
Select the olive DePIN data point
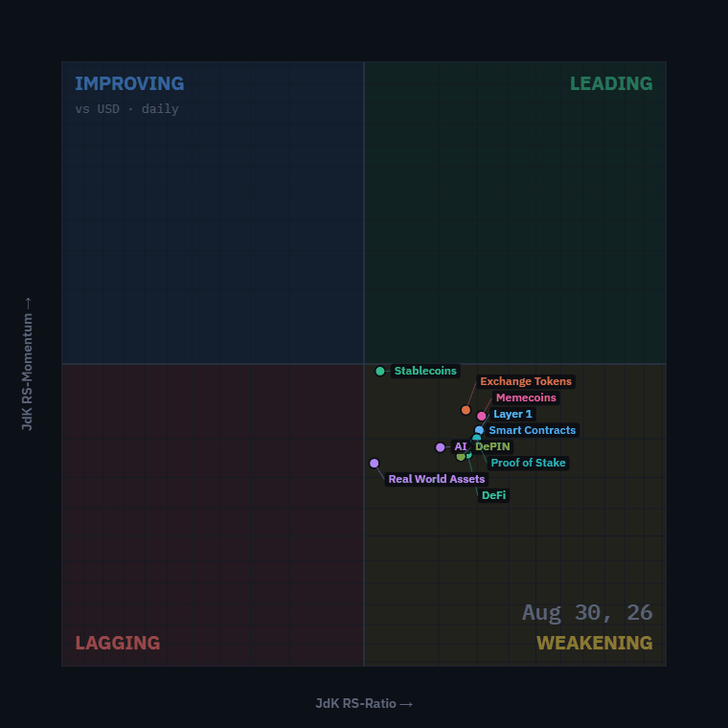[x=461, y=457]
